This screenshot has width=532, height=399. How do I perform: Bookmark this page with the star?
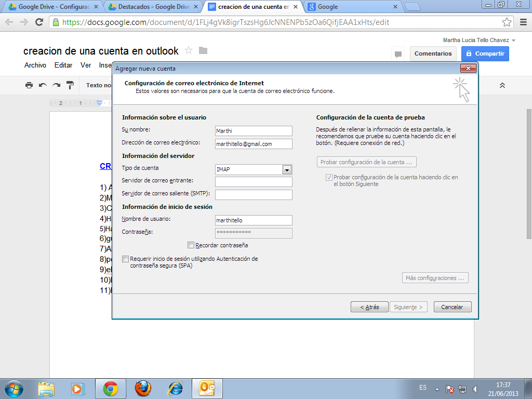click(x=507, y=22)
